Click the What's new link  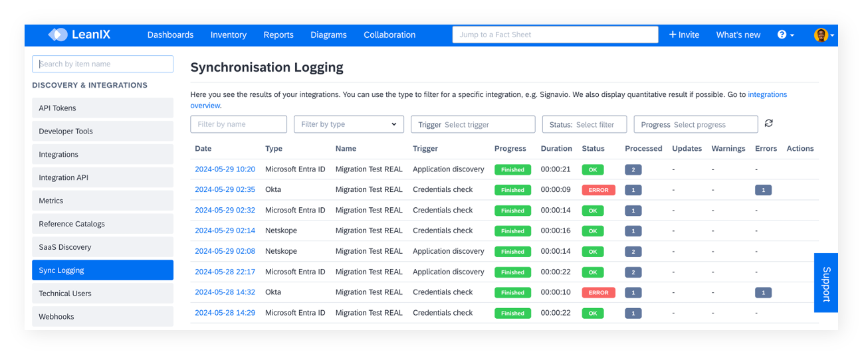coord(738,35)
